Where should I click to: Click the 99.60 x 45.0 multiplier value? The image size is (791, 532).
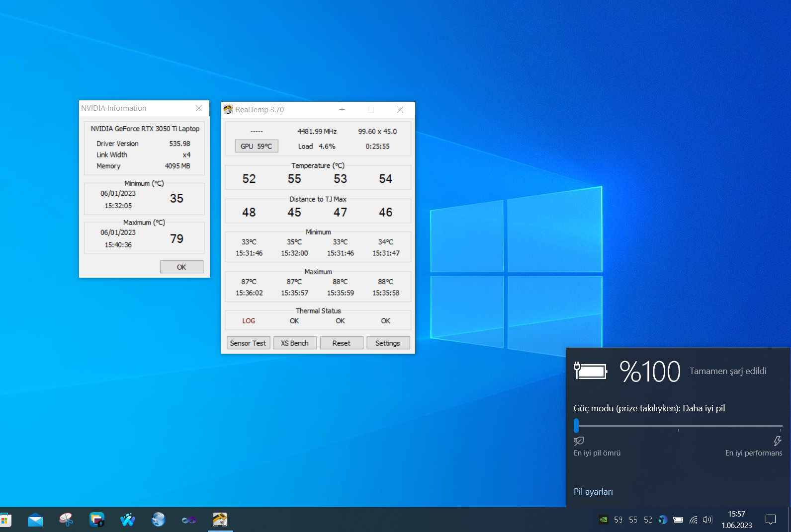(378, 132)
